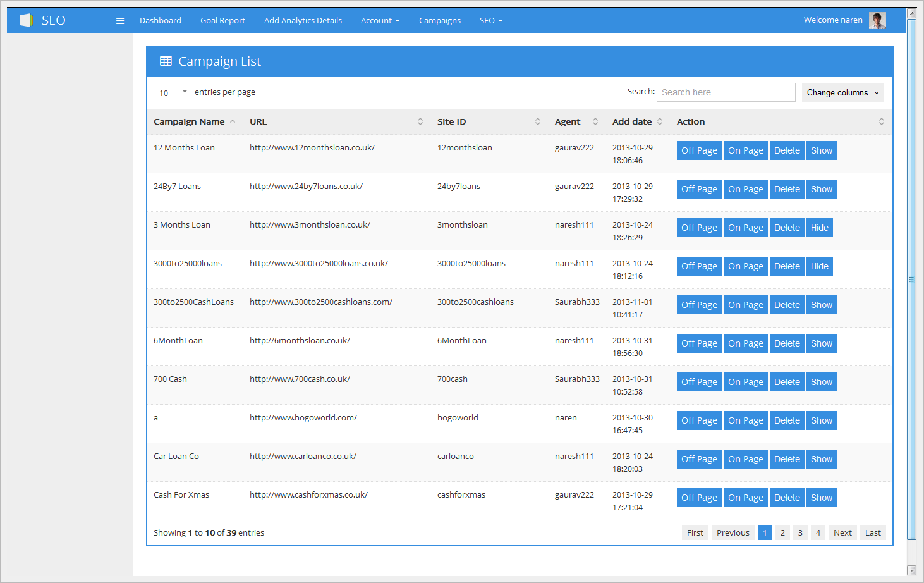Delete the 700 Cash campaign
The image size is (924, 583).
click(787, 382)
